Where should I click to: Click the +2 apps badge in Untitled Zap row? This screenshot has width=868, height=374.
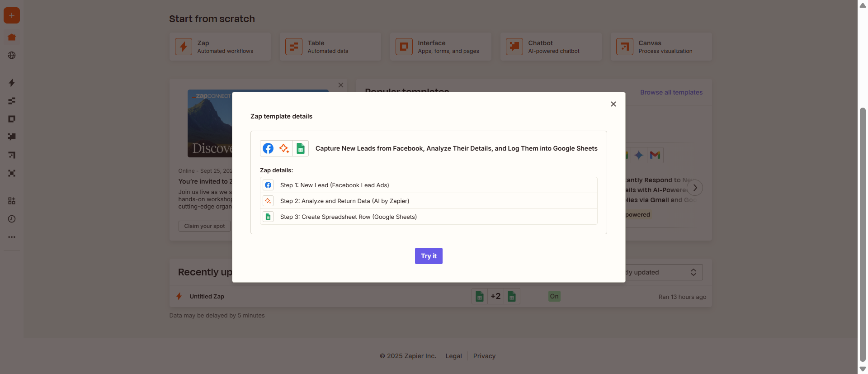pyautogui.click(x=495, y=296)
